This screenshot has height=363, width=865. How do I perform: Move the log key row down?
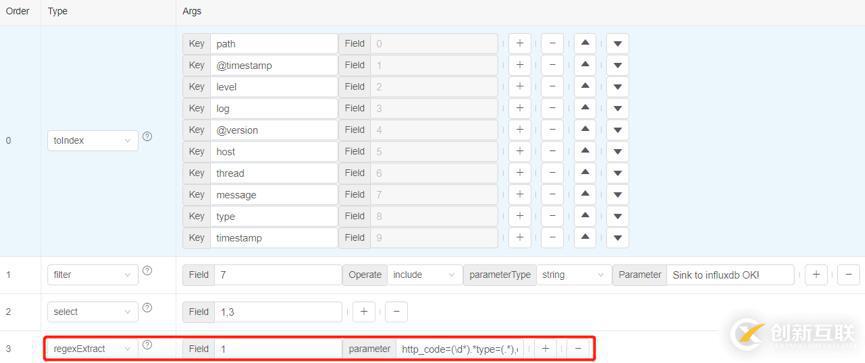tap(617, 108)
